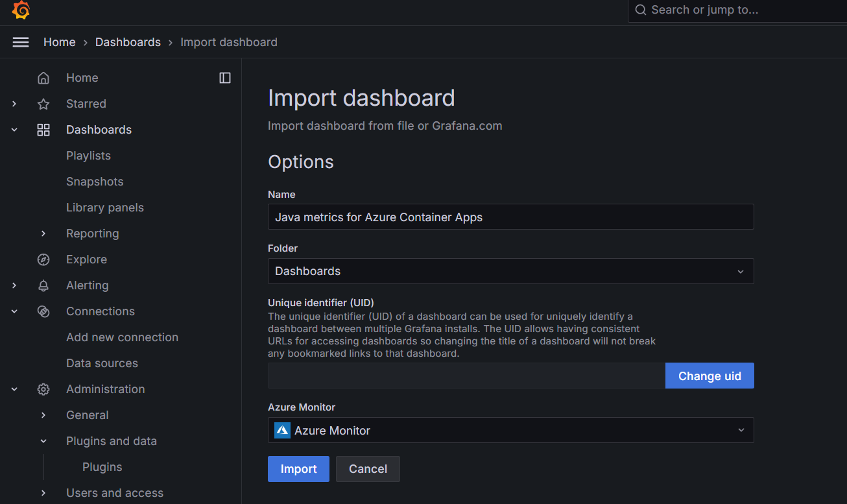Click the Administration gear icon
The height and width of the screenshot is (504, 847).
[43, 389]
